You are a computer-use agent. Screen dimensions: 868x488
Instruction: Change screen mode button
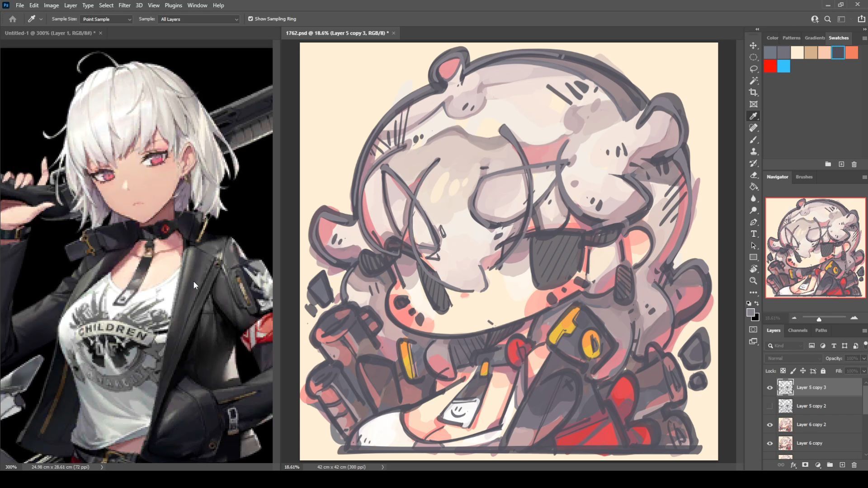(x=754, y=342)
